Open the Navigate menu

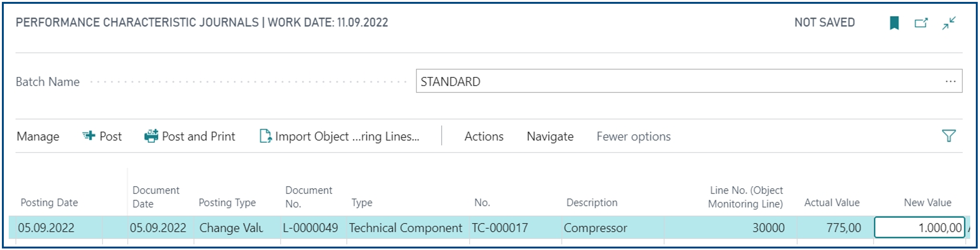click(550, 136)
